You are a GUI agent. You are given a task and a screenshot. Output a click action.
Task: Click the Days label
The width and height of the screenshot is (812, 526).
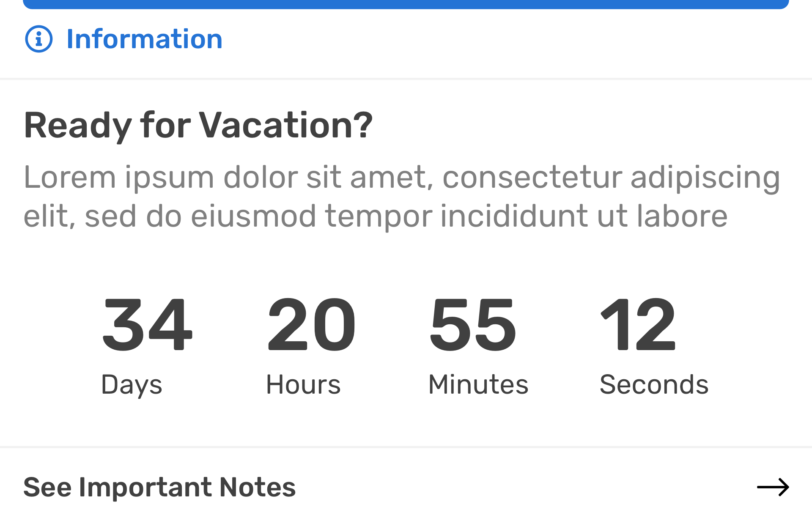pos(132,385)
